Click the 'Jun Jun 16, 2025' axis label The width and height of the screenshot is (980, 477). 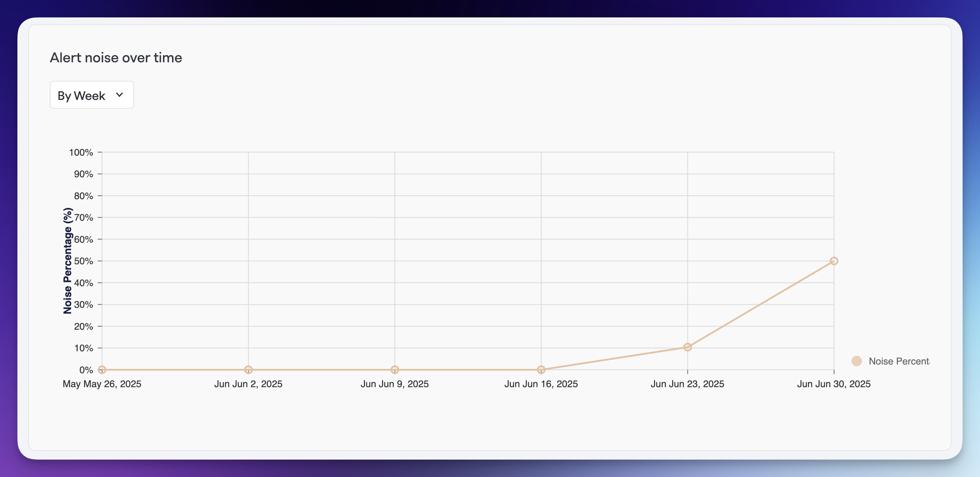click(x=541, y=384)
